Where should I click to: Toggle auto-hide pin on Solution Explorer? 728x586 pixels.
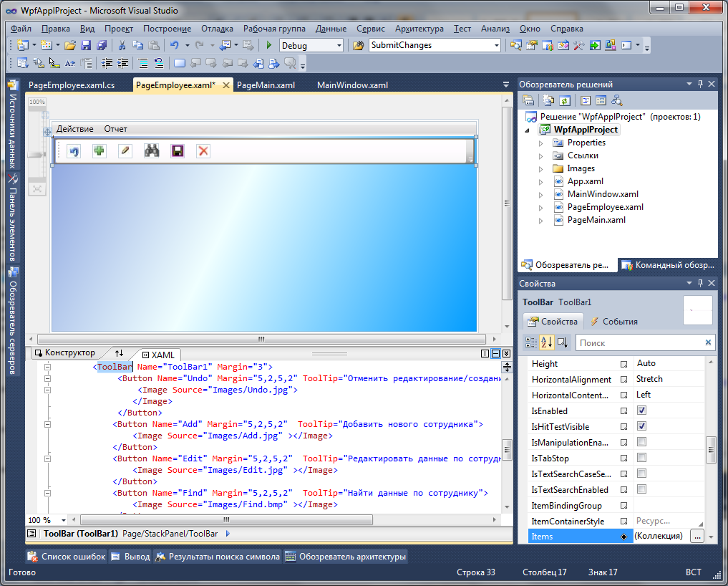point(701,84)
